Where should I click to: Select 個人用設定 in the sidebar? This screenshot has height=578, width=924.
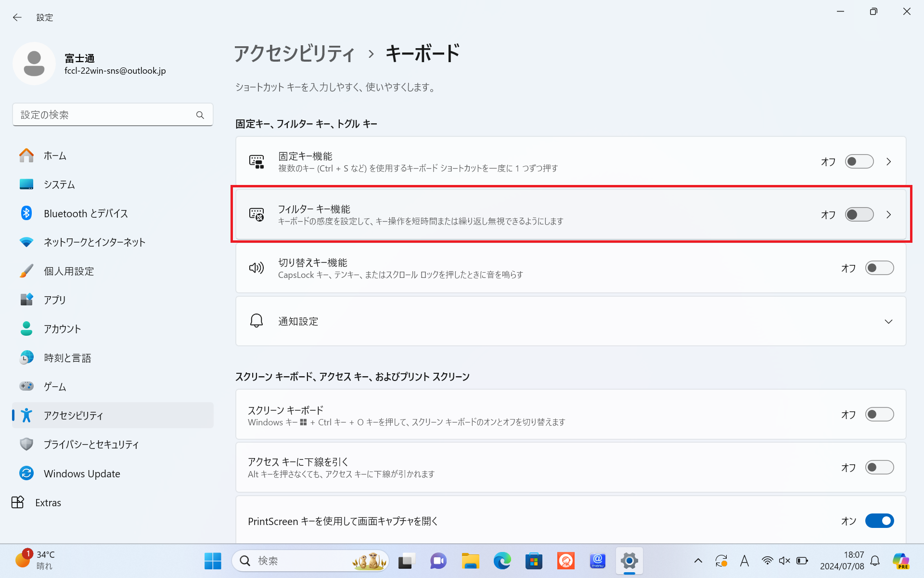[x=68, y=271]
